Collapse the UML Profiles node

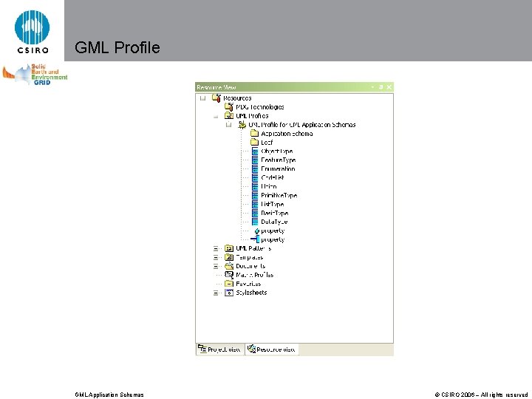[216, 116]
